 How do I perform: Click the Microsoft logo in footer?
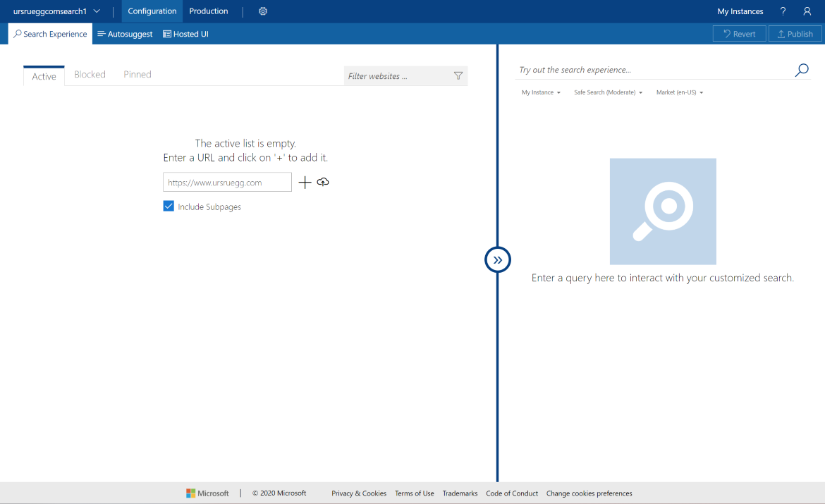pyautogui.click(x=207, y=493)
